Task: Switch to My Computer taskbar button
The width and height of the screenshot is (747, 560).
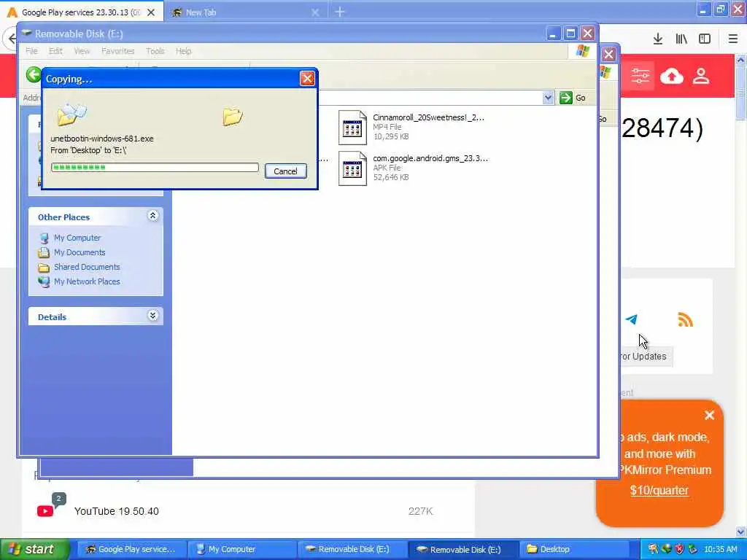Action: [242, 549]
